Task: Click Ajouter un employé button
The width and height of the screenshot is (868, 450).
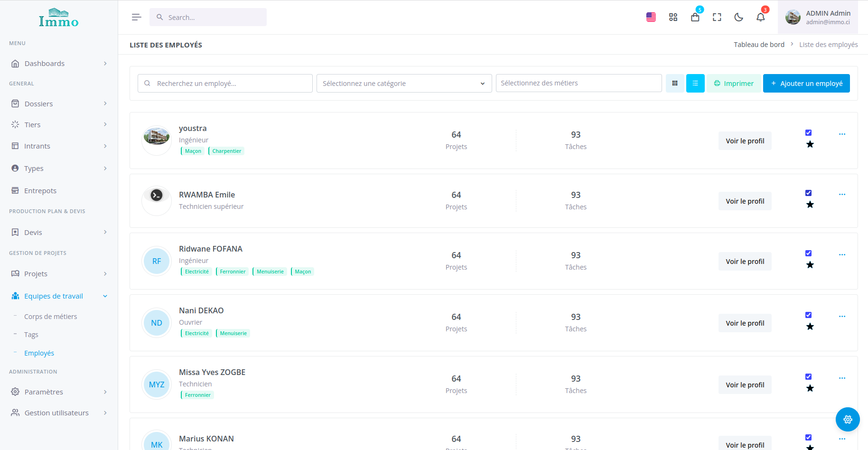Action: coord(806,84)
